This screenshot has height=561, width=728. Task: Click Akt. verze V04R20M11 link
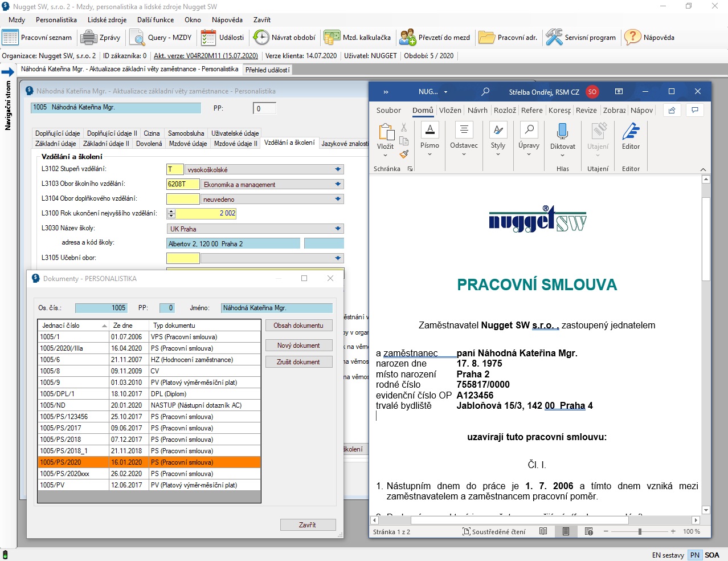pos(206,56)
